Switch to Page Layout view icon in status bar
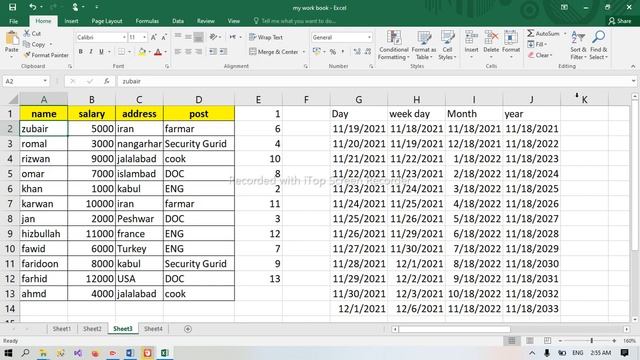 pos(529,340)
